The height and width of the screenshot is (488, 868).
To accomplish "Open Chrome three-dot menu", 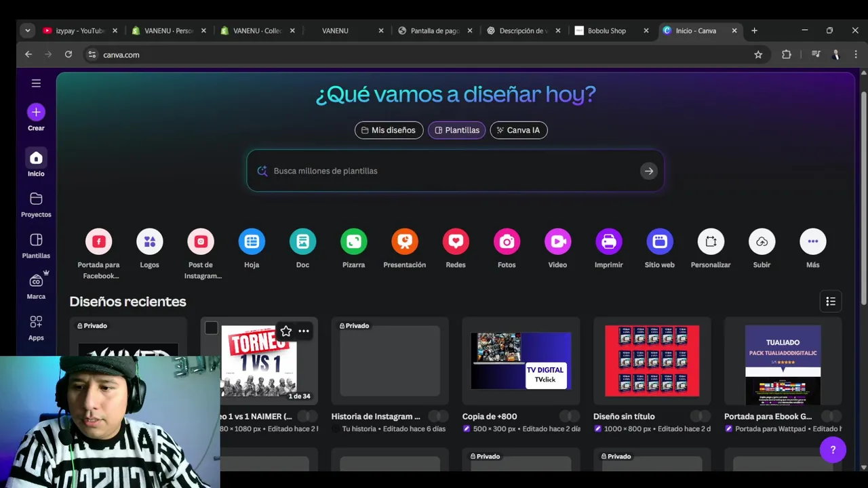I will [x=856, y=55].
